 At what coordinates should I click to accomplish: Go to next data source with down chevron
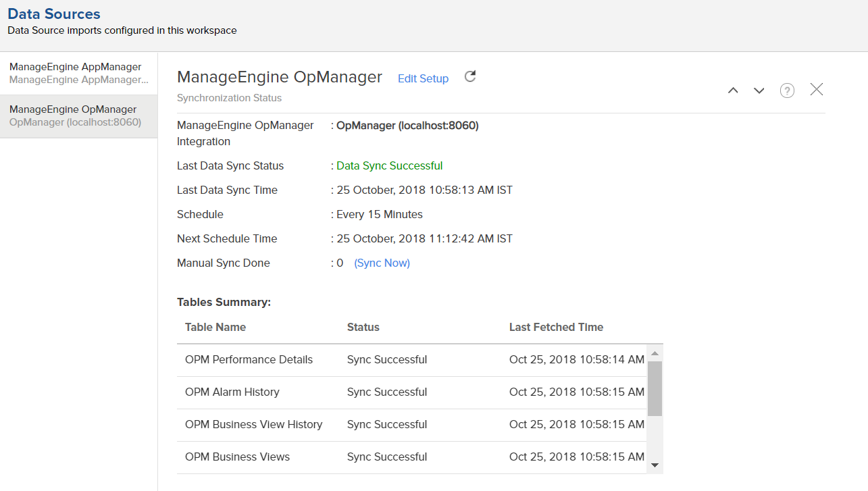(x=759, y=91)
